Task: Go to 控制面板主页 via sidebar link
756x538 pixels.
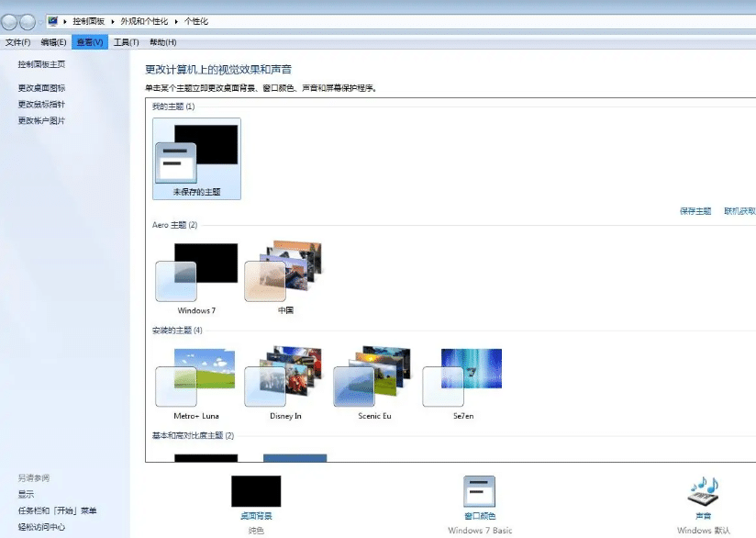Action: coord(40,65)
